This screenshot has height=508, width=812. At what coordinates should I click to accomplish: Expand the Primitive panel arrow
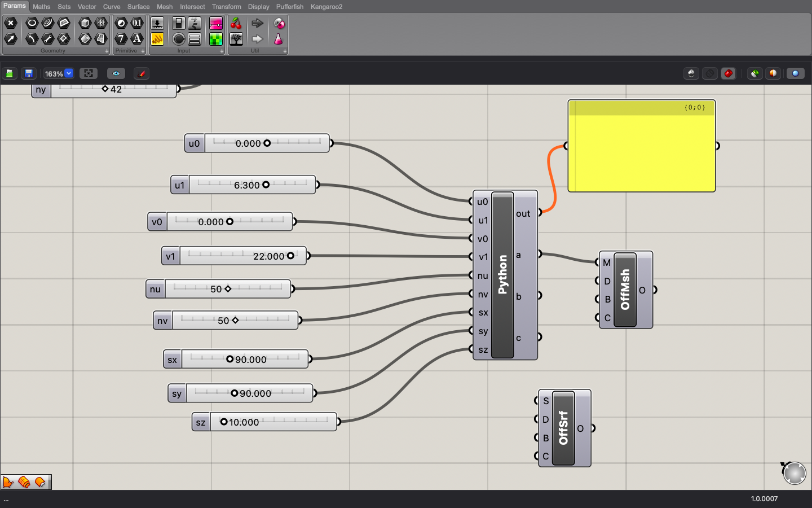click(143, 51)
